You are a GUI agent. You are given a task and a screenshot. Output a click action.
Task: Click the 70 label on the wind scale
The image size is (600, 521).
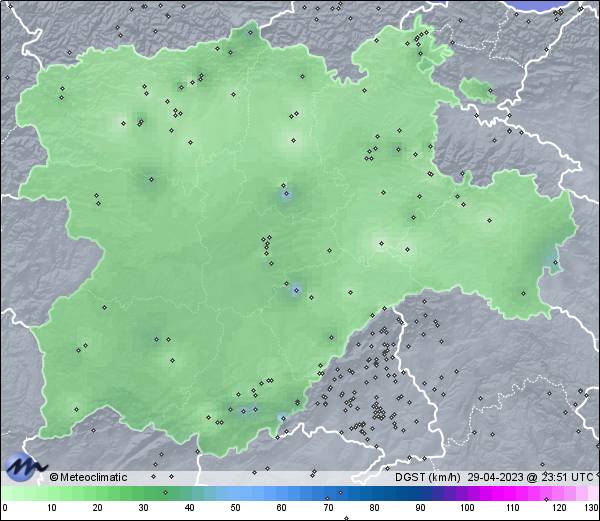(x=328, y=508)
